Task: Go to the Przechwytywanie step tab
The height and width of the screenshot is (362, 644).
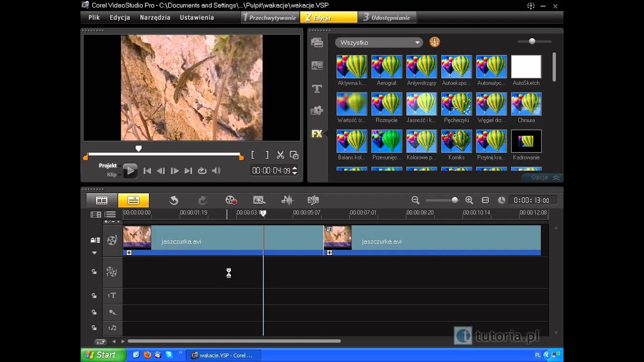Action: point(270,18)
